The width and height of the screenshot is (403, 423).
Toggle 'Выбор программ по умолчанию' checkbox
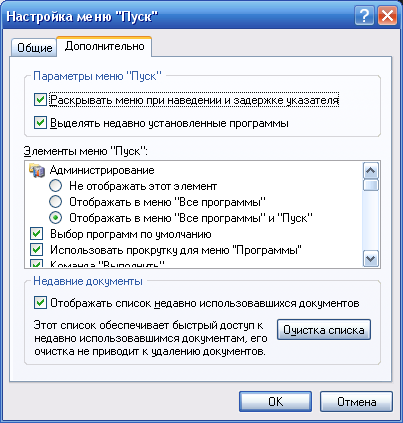coord(36,234)
